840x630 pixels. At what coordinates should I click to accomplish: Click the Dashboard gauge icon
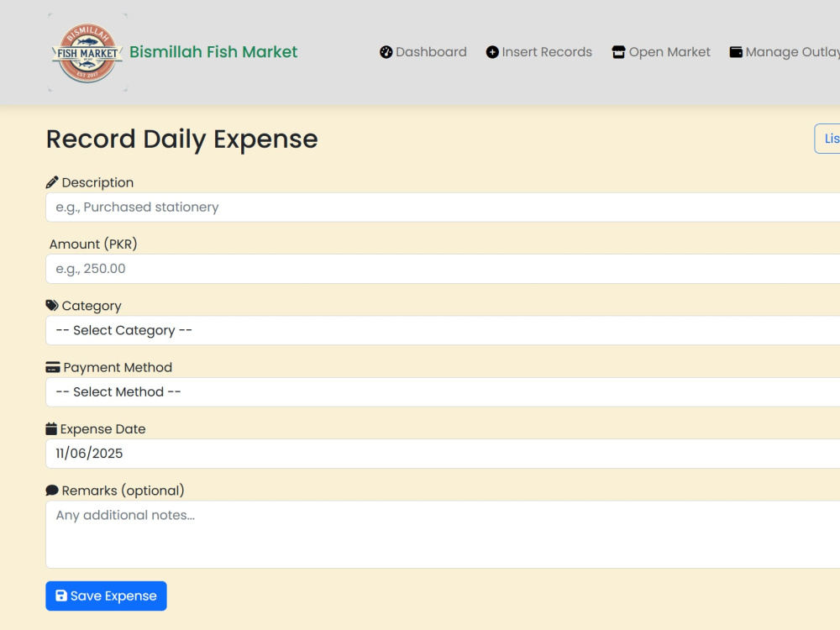click(386, 52)
